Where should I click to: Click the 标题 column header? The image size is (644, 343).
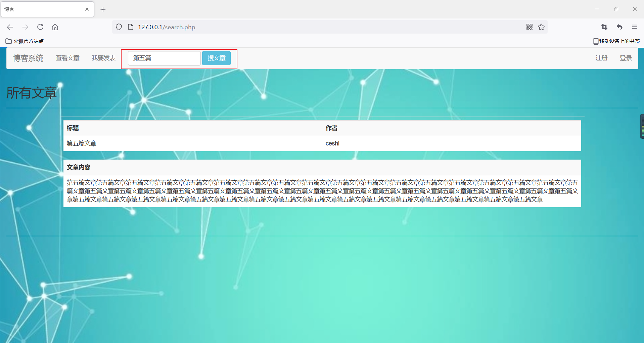point(73,128)
